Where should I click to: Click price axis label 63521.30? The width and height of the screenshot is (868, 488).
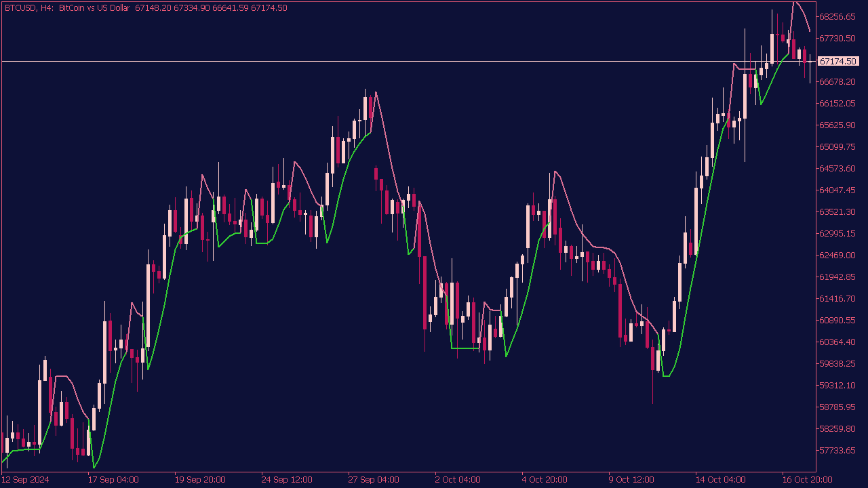(837, 211)
